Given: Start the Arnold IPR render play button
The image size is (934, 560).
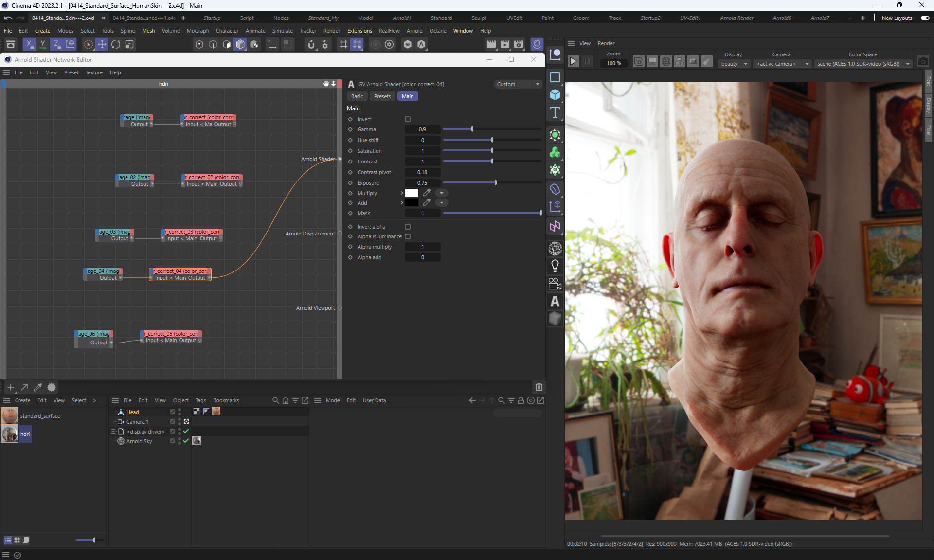Looking at the screenshot, I should [x=574, y=61].
